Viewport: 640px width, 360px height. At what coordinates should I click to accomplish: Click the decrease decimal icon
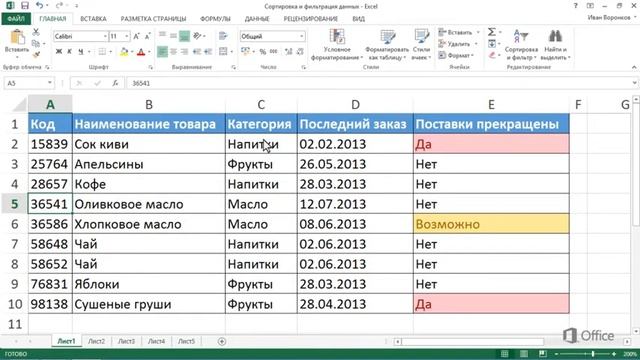(300, 51)
